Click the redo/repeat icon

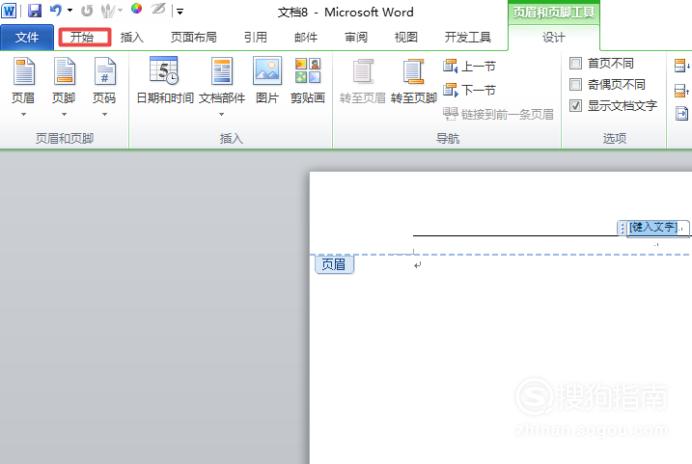tap(87, 11)
